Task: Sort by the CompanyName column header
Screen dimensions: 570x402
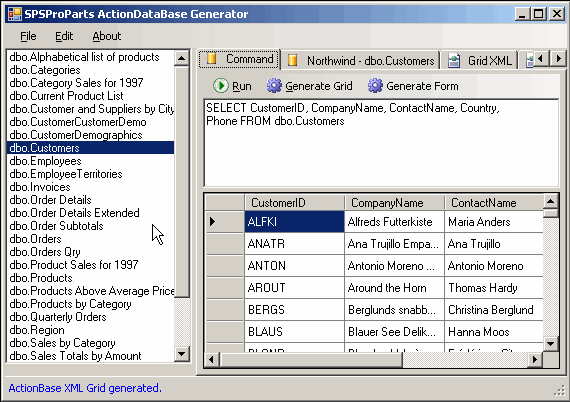Action: pyautogui.click(x=394, y=202)
